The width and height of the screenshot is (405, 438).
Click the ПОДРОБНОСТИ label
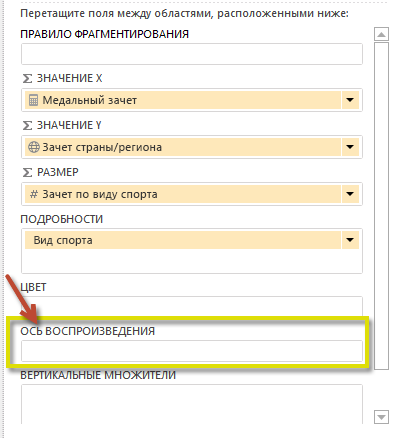62,219
